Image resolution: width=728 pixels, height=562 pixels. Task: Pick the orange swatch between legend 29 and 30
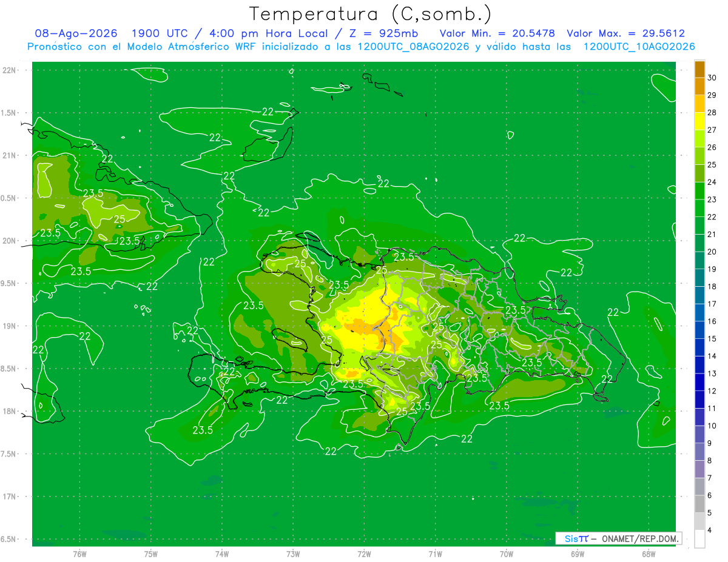pyautogui.click(x=700, y=86)
